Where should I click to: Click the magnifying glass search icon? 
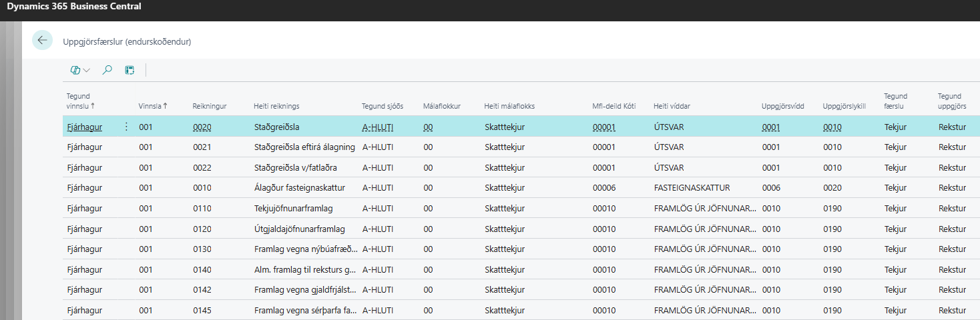point(107,70)
